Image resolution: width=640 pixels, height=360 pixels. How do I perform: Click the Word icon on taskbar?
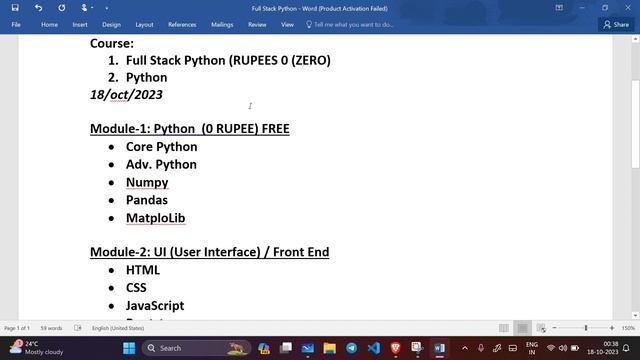tap(440, 348)
